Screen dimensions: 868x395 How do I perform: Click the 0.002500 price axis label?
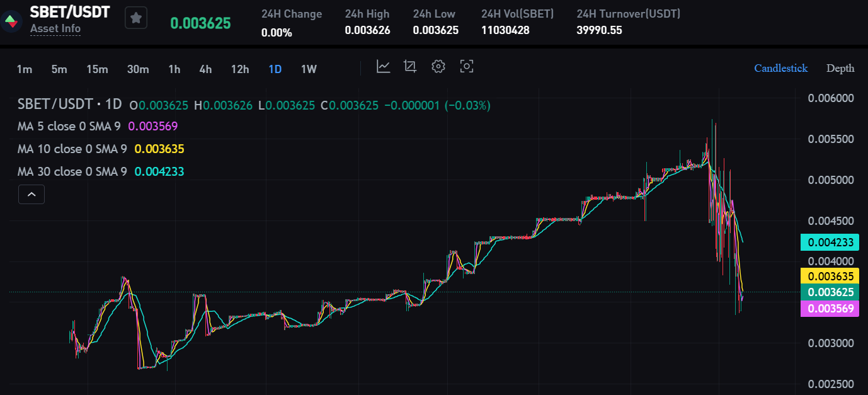830,384
